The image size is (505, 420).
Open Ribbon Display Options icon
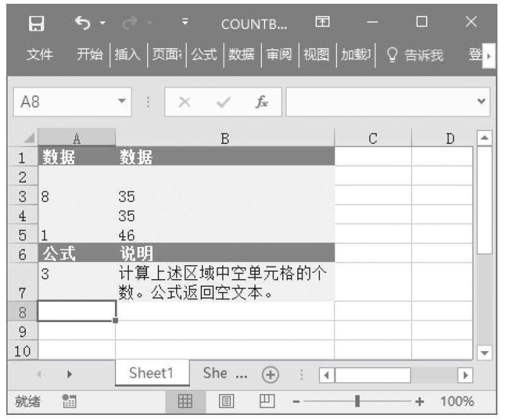322,25
